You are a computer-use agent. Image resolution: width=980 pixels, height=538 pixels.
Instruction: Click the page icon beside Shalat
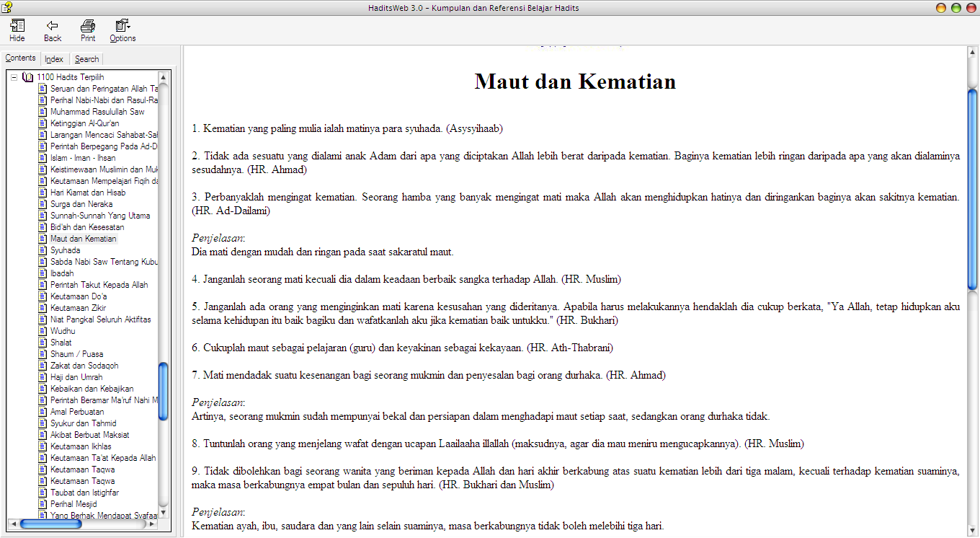[x=43, y=343]
